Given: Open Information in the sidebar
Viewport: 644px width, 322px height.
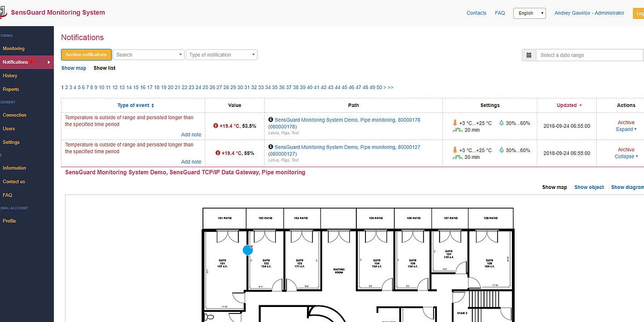Looking at the screenshot, I should coord(14,168).
